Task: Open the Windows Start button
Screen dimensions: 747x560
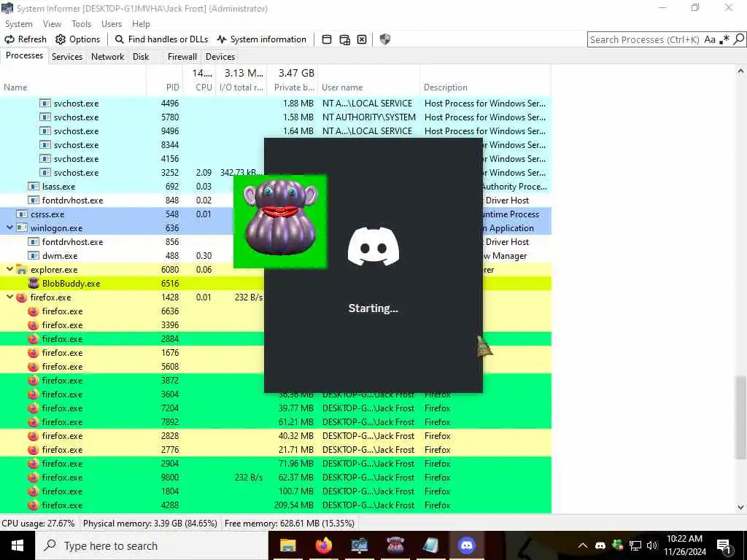Action: pyautogui.click(x=18, y=545)
